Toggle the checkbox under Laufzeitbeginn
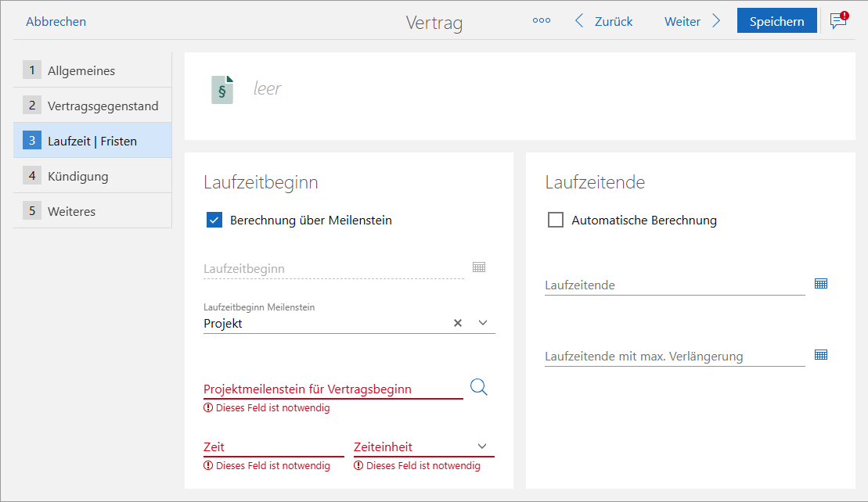This screenshot has width=868, height=502. [x=214, y=220]
